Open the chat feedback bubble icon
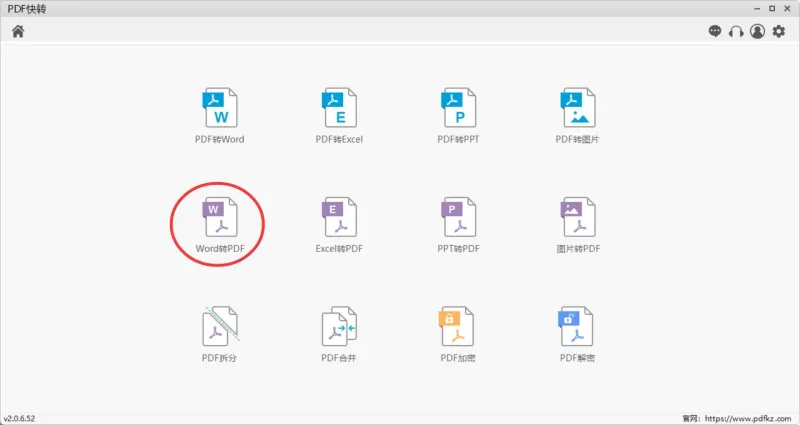 click(715, 32)
